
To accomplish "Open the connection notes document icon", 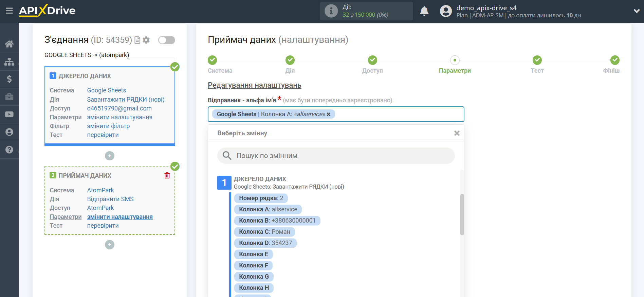I will (137, 40).
